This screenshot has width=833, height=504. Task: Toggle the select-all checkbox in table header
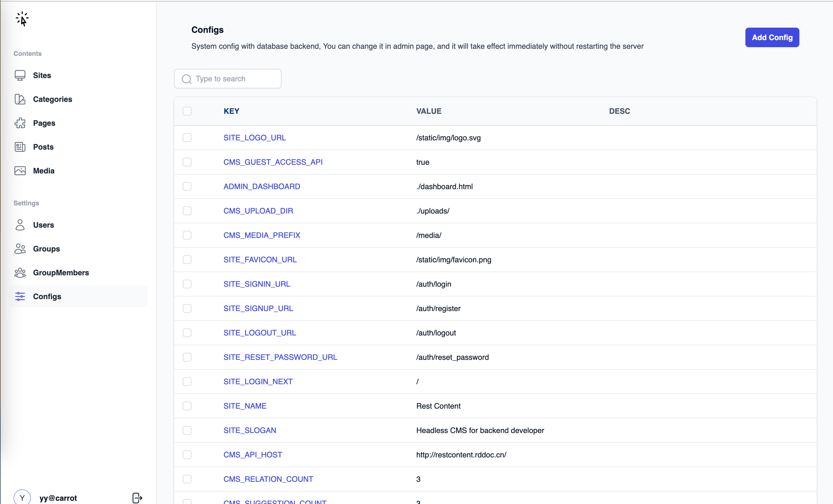point(187,111)
